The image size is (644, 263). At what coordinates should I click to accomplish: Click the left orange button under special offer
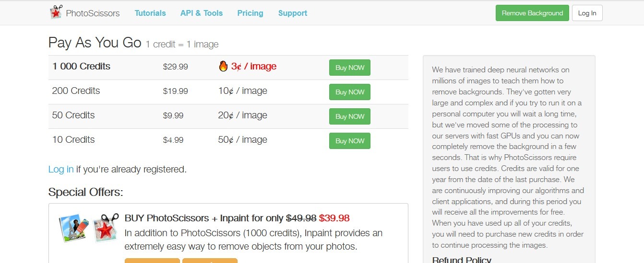click(x=152, y=261)
